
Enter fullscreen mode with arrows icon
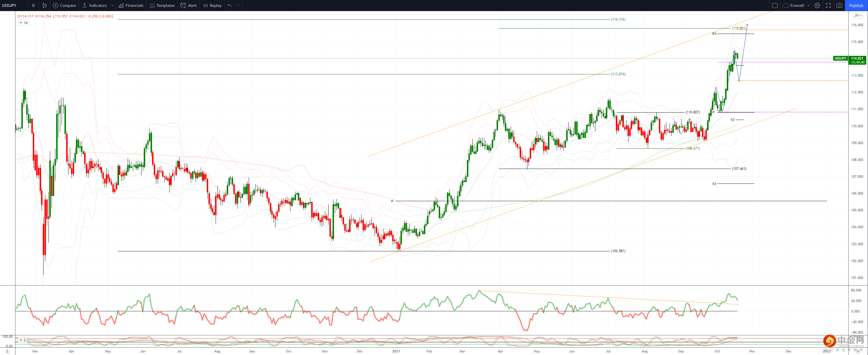[x=828, y=5]
